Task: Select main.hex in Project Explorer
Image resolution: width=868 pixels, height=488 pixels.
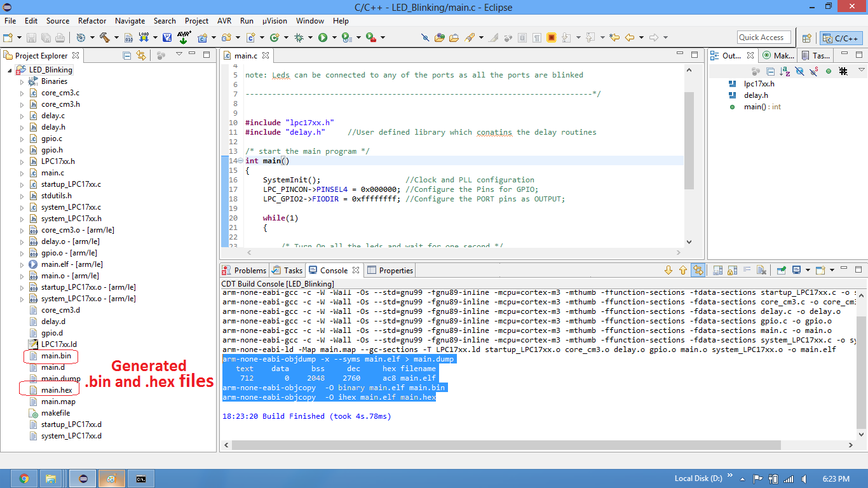Action: (x=57, y=390)
